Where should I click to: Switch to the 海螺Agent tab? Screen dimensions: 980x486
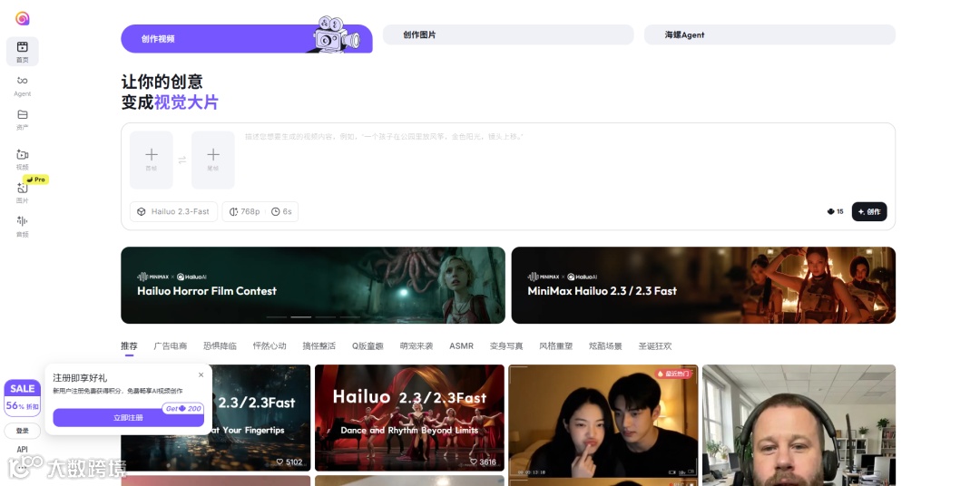click(770, 35)
